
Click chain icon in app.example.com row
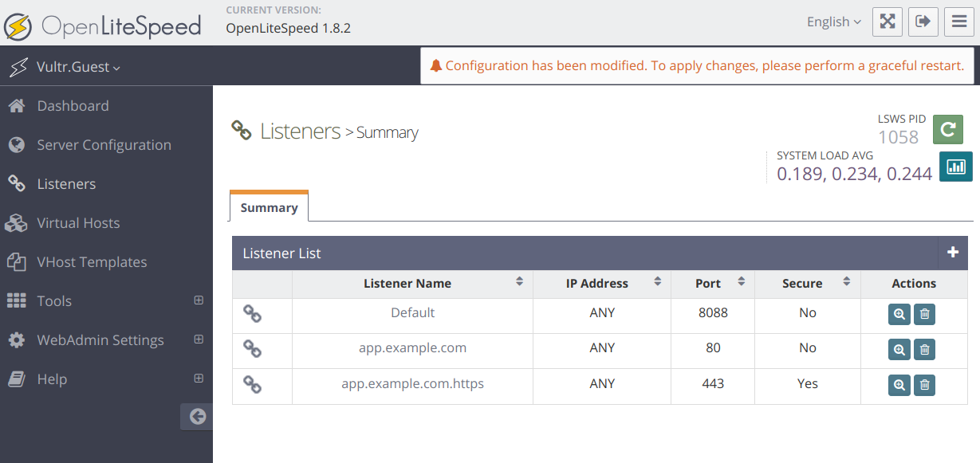click(252, 349)
